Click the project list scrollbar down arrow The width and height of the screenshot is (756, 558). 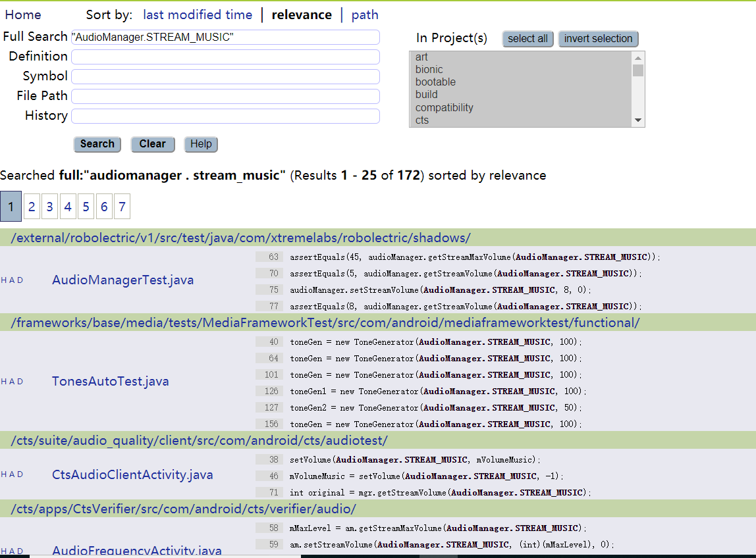click(637, 120)
